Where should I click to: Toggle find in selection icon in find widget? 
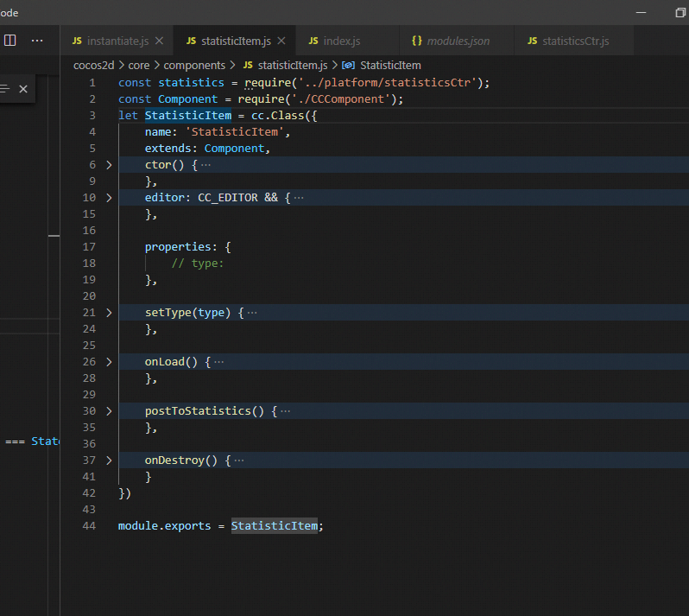pos(5,89)
